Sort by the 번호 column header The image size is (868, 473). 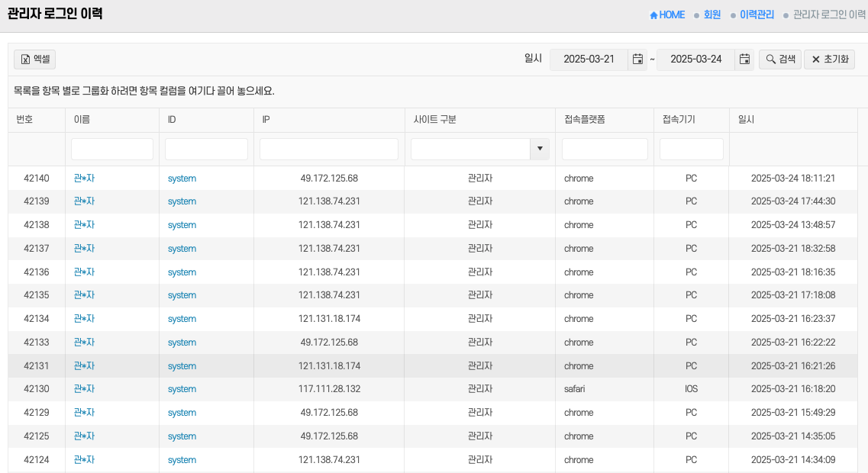24,120
